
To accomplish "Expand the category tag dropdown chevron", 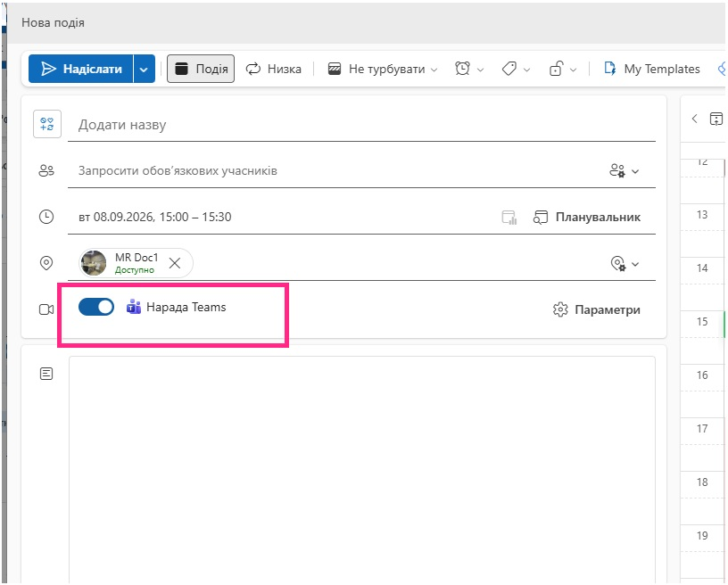I will point(527,70).
